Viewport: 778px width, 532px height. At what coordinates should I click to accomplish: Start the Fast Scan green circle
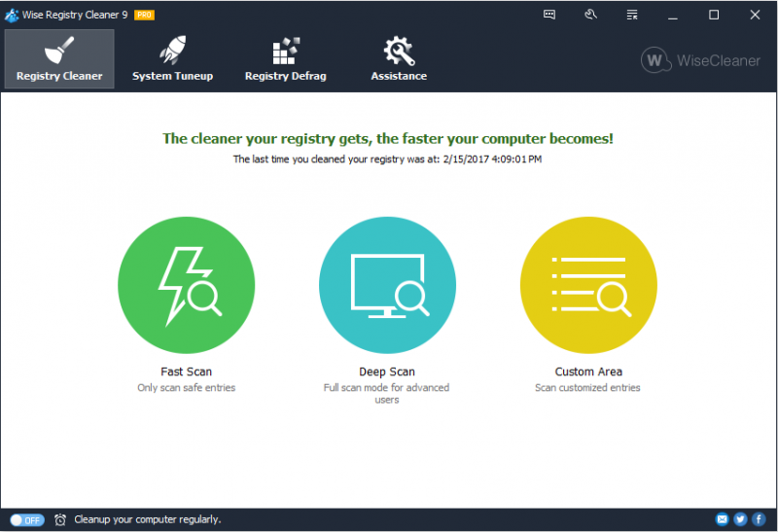186,285
